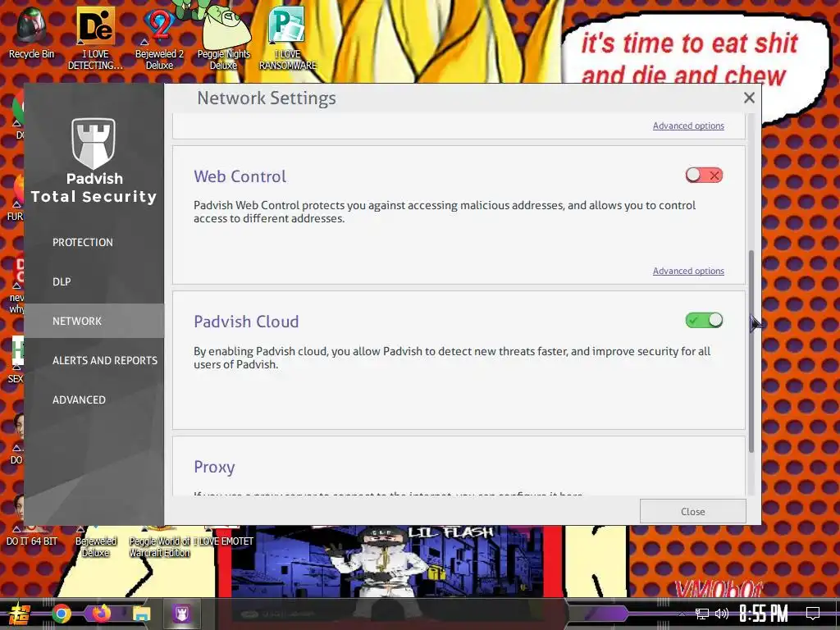Disable the Padvish Cloud switch

[x=704, y=321]
